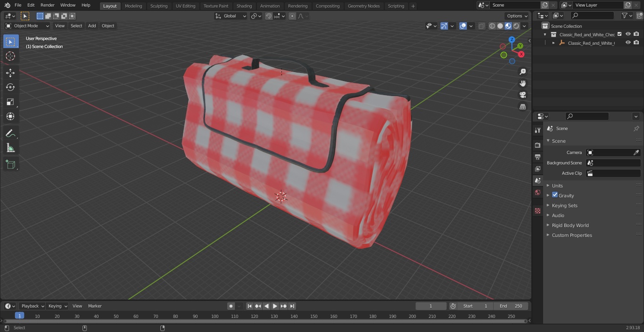The width and height of the screenshot is (644, 332).
Task: Click the zoom magnifier viewport icon
Action: [x=522, y=72]
